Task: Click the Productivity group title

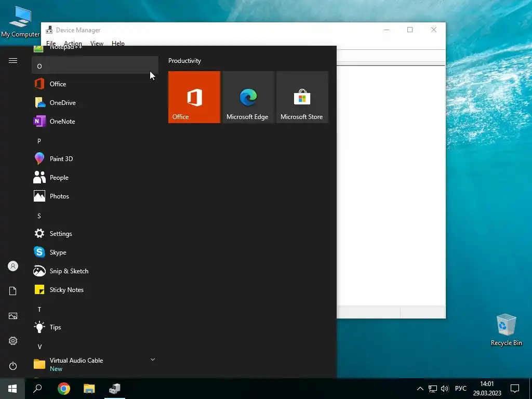Action: [184, 61]
